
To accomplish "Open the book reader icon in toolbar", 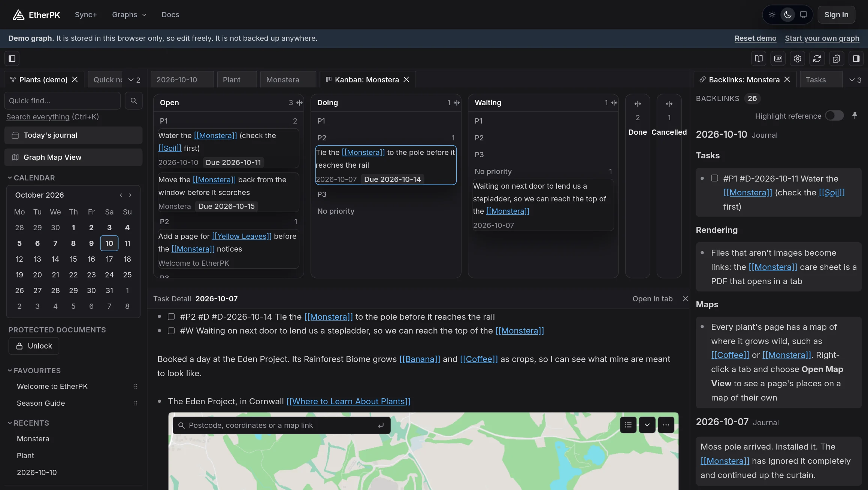I will point(759,58).
